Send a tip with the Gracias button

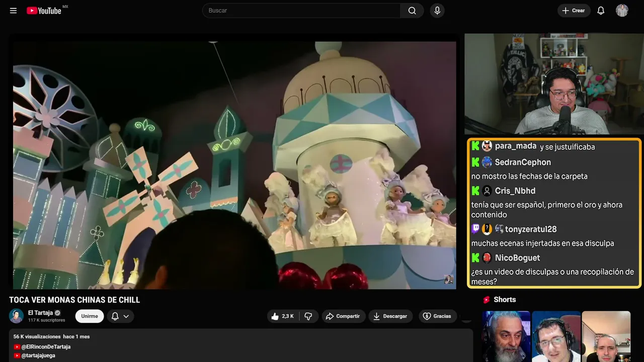click(x=437, y=316)
